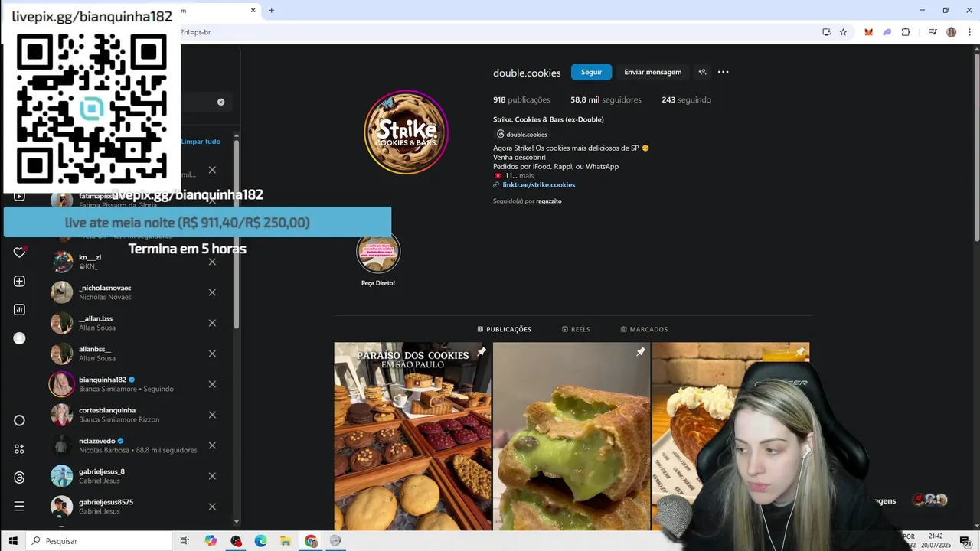This screenshot has width=980, height=551.
Task: Close the current browser tab
Action: point(253,10)
